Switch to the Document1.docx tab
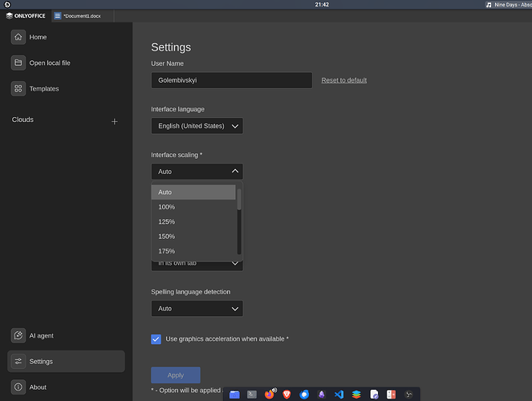 pos(83,16)
